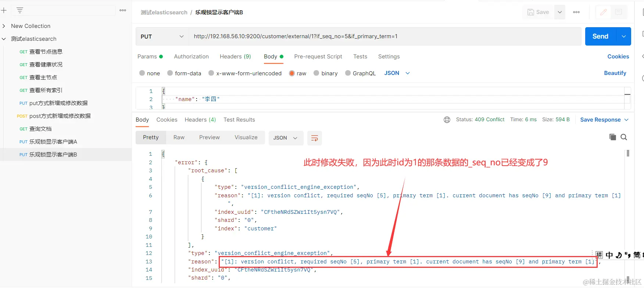
Task: Click the plus icon to create new collection
Action: pos(4,11)
